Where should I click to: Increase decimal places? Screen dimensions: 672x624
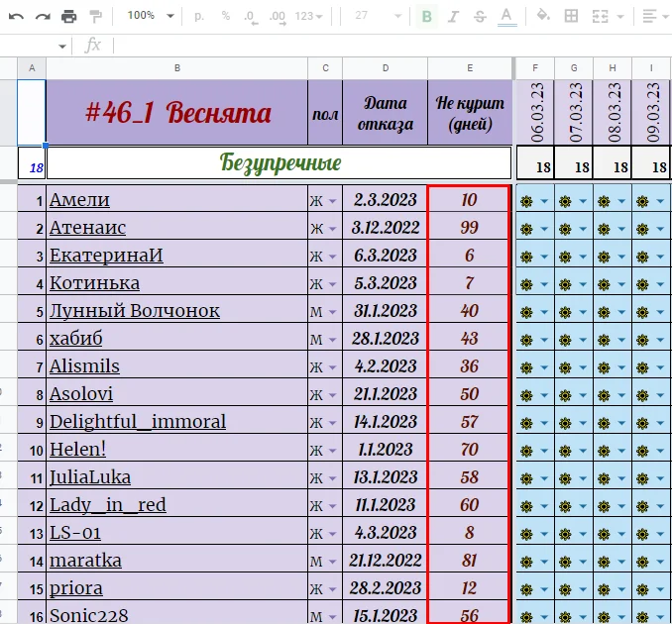(278, 16)
